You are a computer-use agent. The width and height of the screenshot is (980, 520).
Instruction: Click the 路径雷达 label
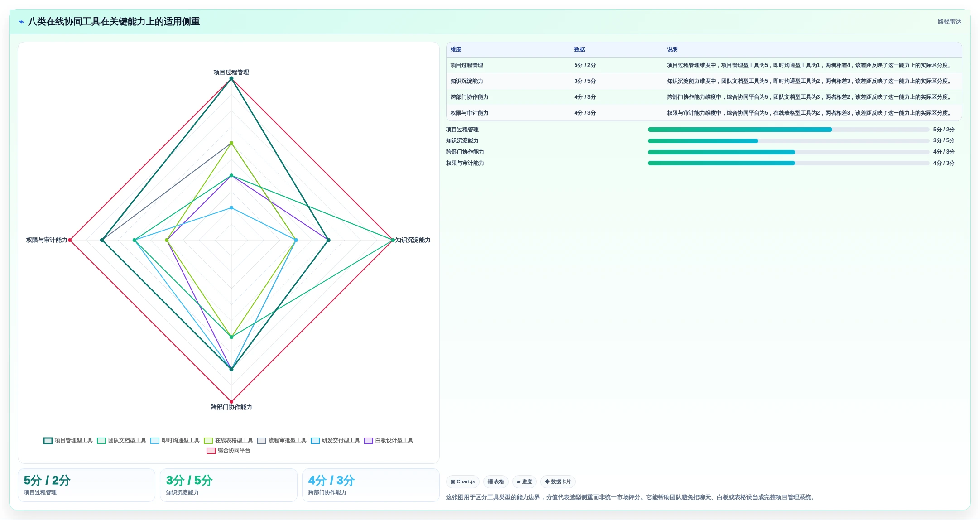[x=949, y=22]
